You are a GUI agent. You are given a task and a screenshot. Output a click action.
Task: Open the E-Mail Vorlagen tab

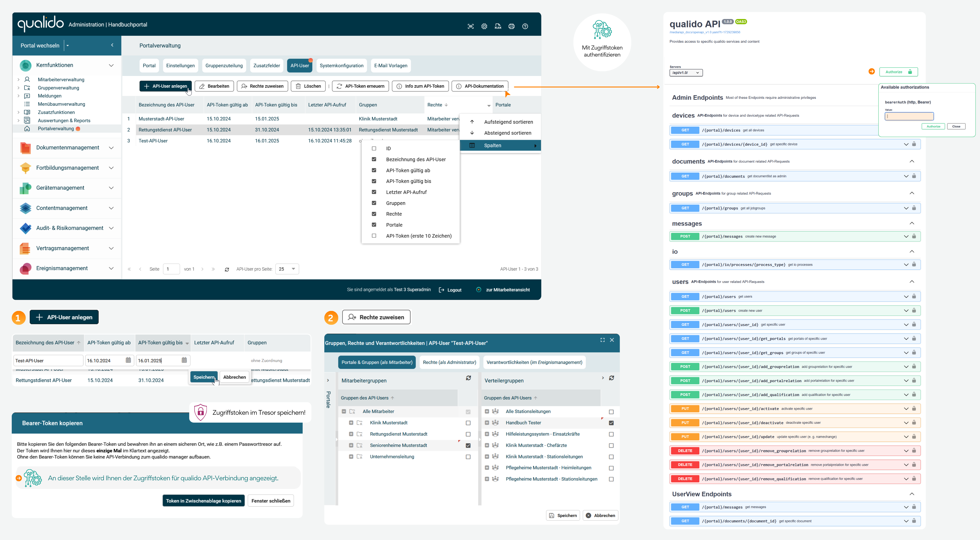(x=391, y=65)
